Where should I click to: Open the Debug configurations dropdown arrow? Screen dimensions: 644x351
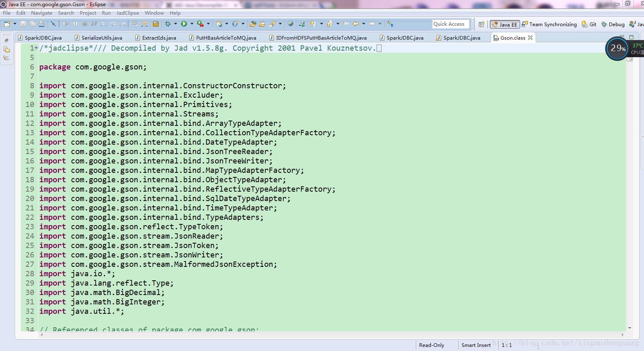click(x=175, y=24)
